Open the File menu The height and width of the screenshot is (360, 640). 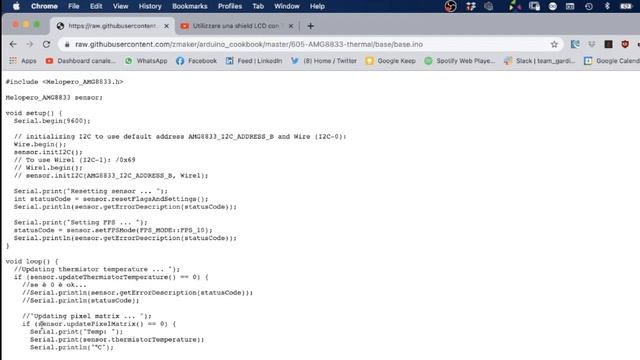coord(73,6)
